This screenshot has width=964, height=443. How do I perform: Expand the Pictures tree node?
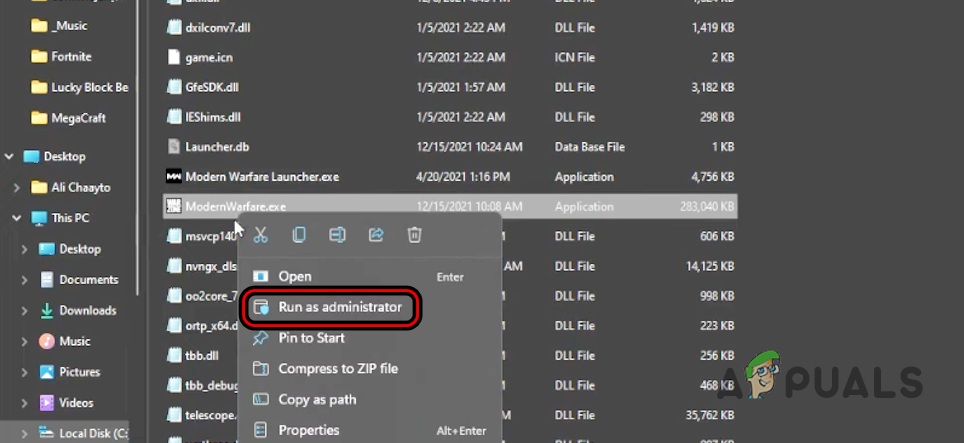click(x=25, y=372)
